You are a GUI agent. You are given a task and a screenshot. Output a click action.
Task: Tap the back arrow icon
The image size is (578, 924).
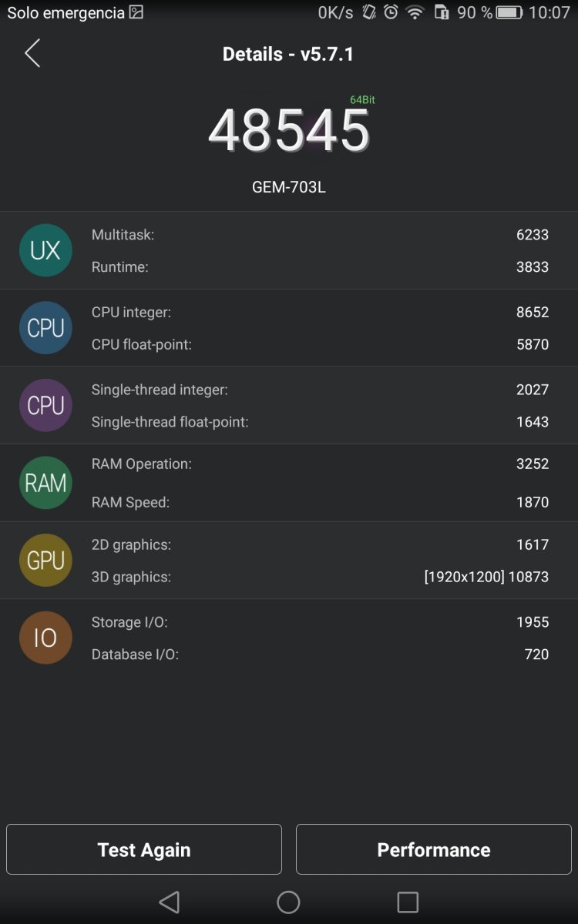pyautogui.click(x=32, y=54)
